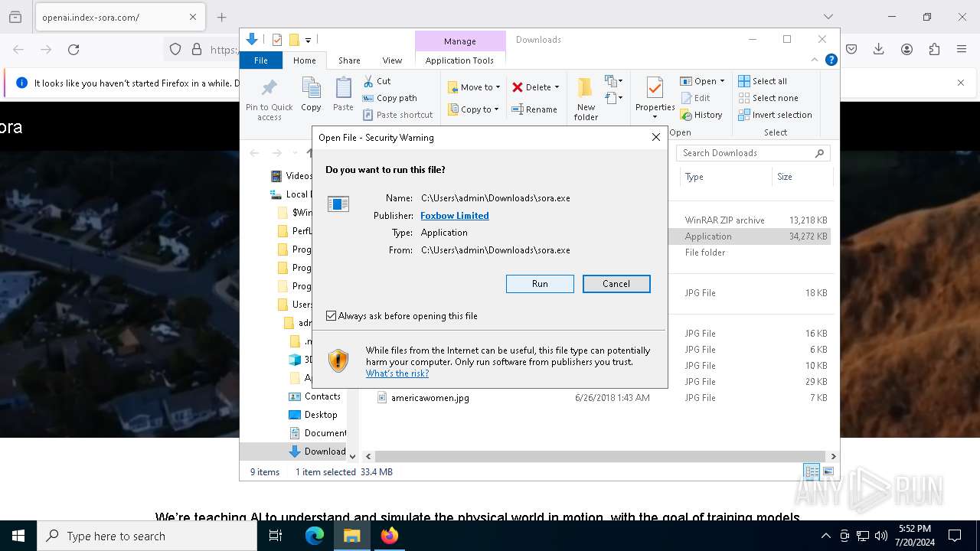Open Explorer Help question icon

831,60
